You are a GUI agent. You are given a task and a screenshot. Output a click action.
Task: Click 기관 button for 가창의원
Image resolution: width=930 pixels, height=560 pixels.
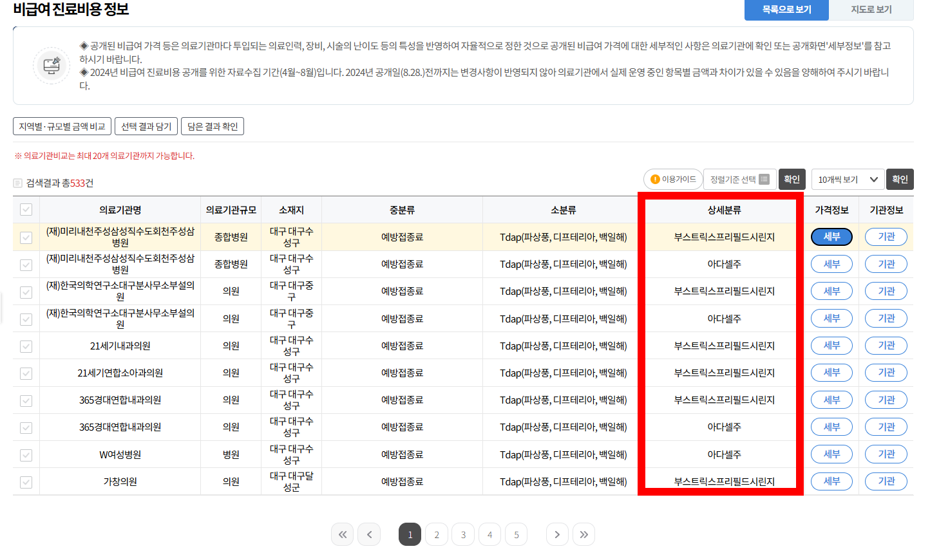[886, 481]
